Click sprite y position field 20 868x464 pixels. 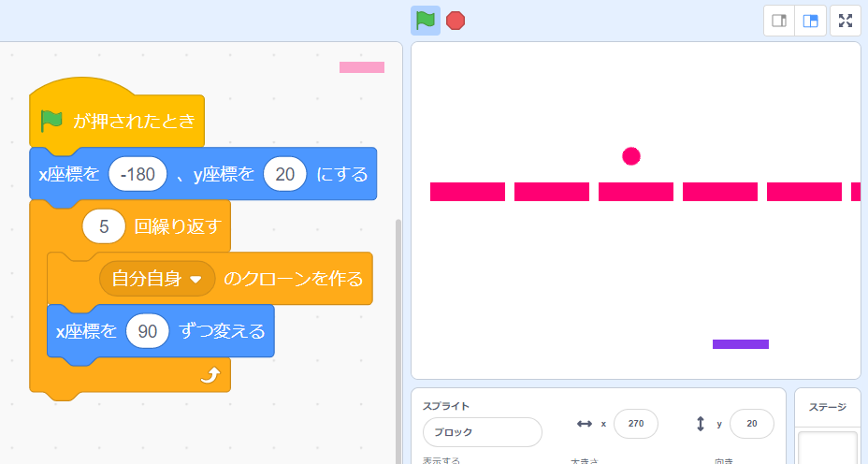(x=752, y=424)
